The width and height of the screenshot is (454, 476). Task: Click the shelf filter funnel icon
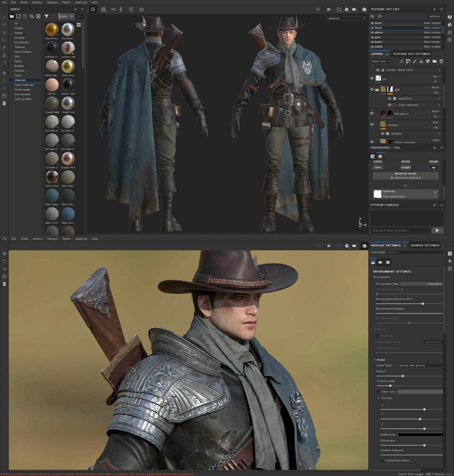pyautogui.click(x=47, y=17)
